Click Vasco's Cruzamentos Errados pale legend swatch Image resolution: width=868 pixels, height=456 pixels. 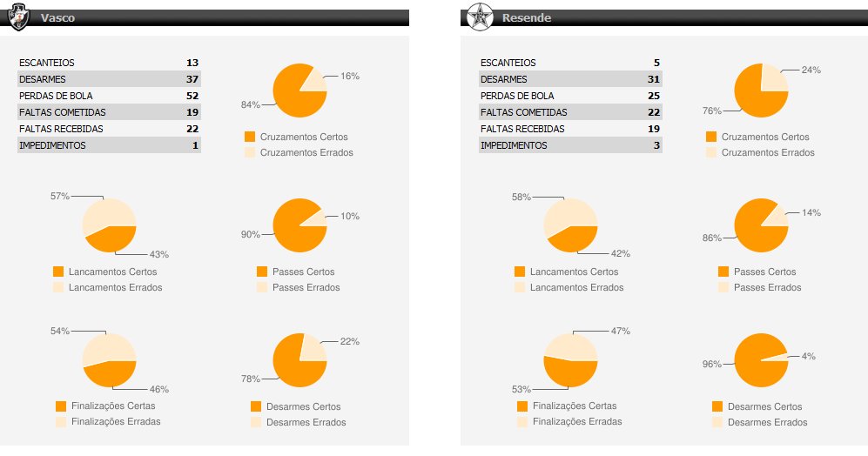pos(250,152)
